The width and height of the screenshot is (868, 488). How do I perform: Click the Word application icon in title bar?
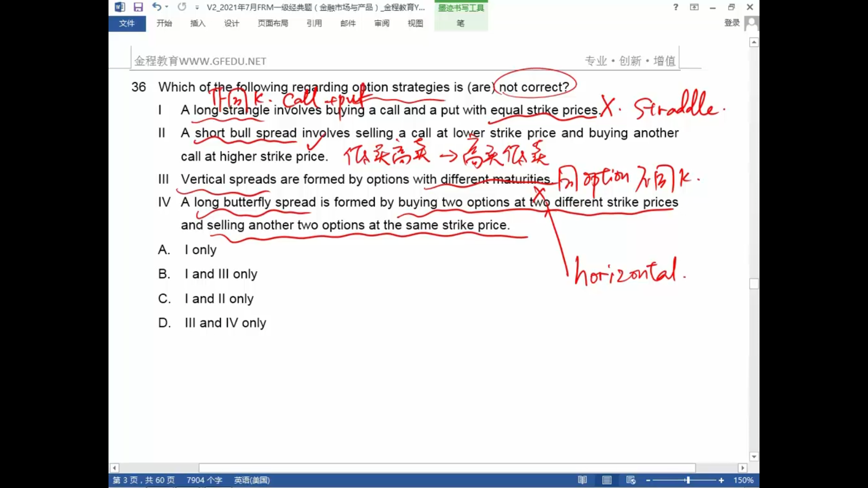(x=120, y=7)
